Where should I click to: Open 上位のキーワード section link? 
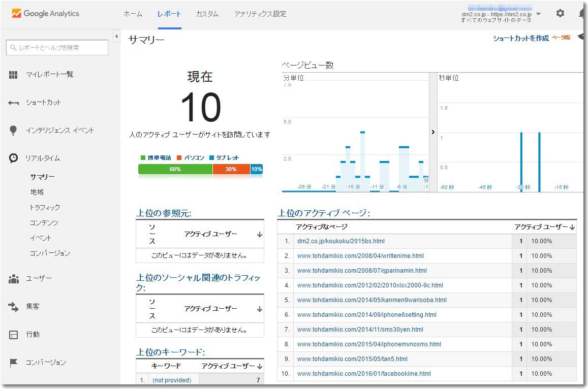(170, 352)
